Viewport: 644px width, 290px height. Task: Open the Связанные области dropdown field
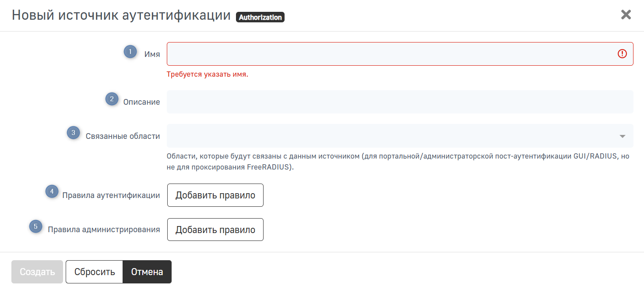coord(390,136)
